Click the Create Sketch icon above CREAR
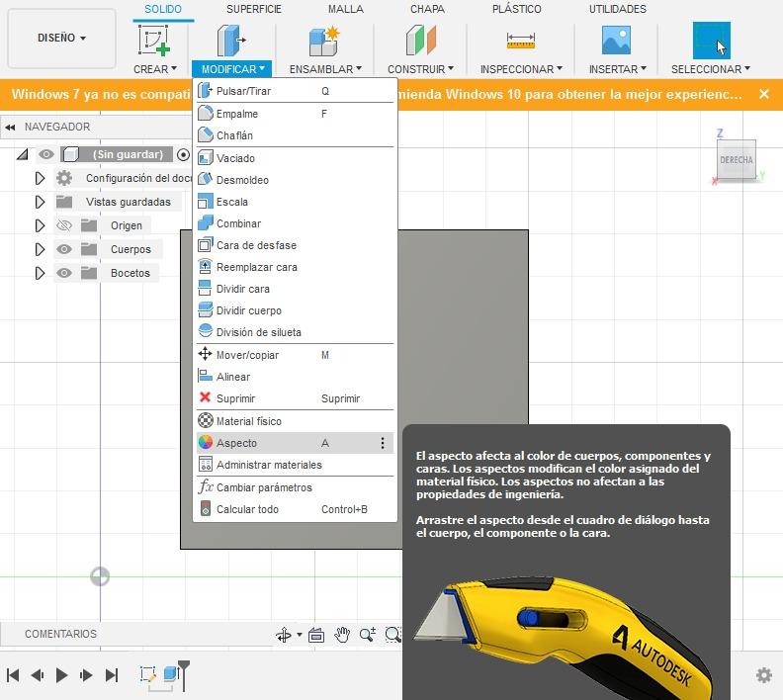This screenshot has height=700, width=783. [154, 40]
